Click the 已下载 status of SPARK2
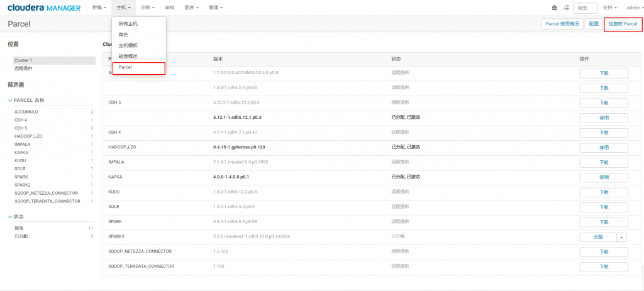Screen dimensions: 644x291 (x=398, y=236)
